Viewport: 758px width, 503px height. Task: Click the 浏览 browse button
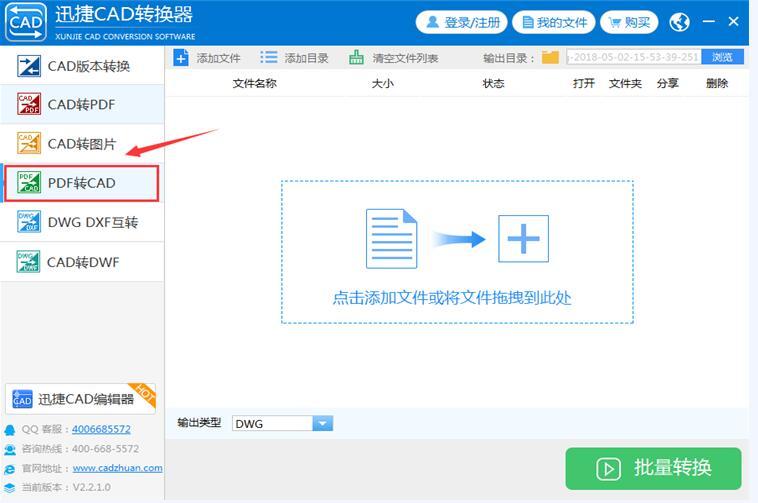pyautogui.click(x=722, y=57)
